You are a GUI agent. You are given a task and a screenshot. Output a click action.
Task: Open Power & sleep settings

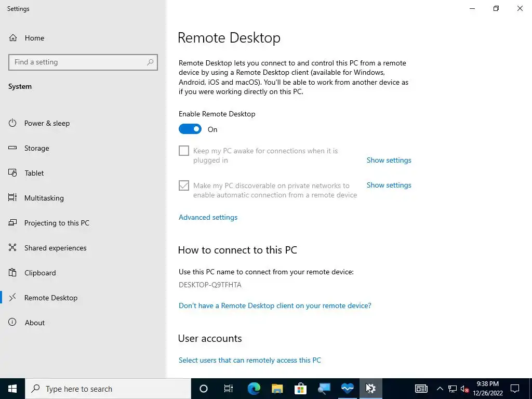(47, 123)
